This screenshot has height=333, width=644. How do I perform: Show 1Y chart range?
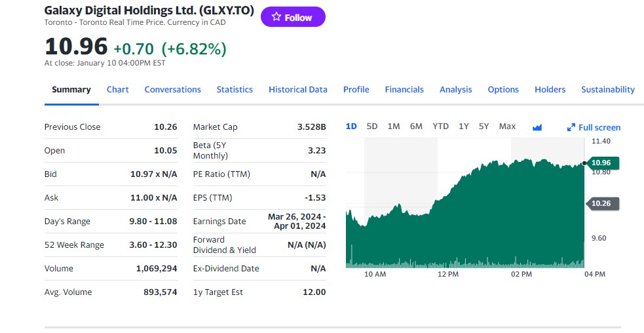(x=464, y=127)
